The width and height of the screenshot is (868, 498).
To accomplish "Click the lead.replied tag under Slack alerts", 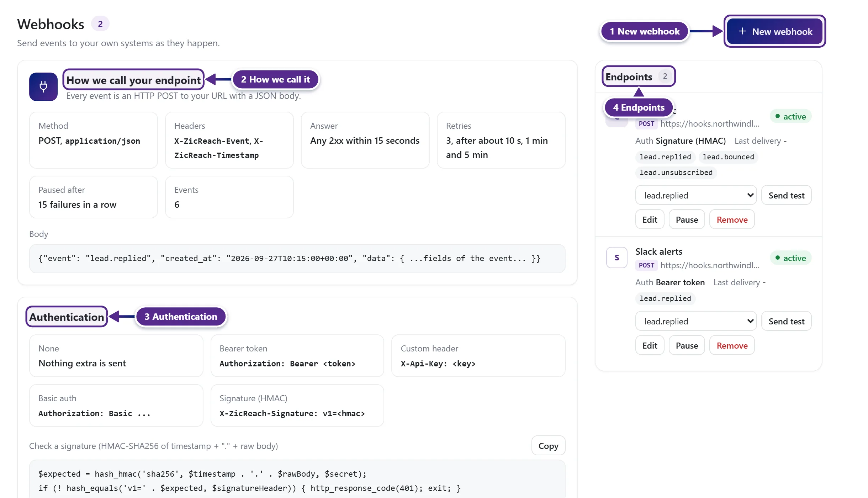I will 665,298.
